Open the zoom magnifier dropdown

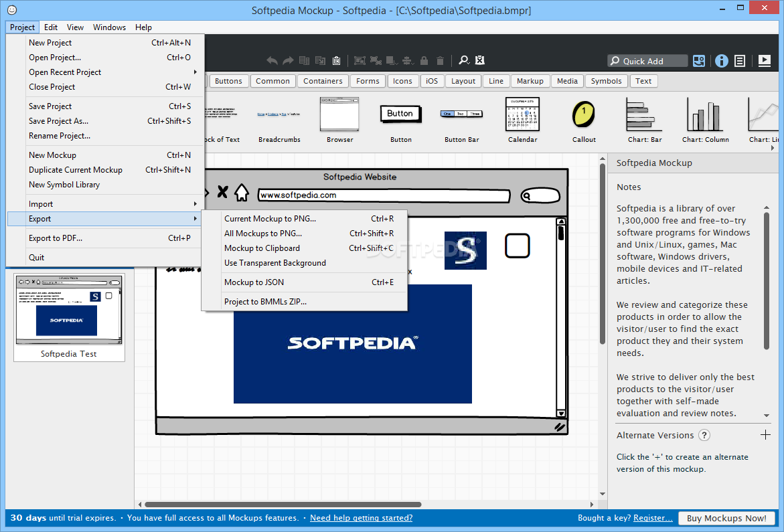pyautogui.click(x=465, y=60)
